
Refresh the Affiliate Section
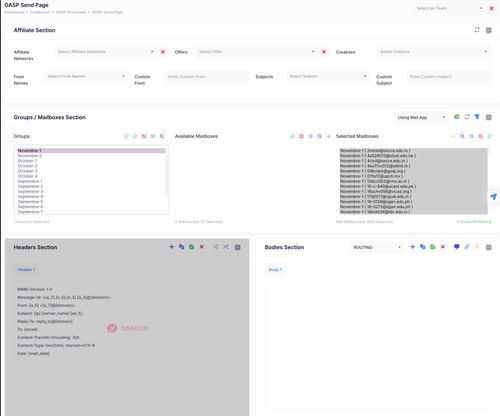point(477,30)
